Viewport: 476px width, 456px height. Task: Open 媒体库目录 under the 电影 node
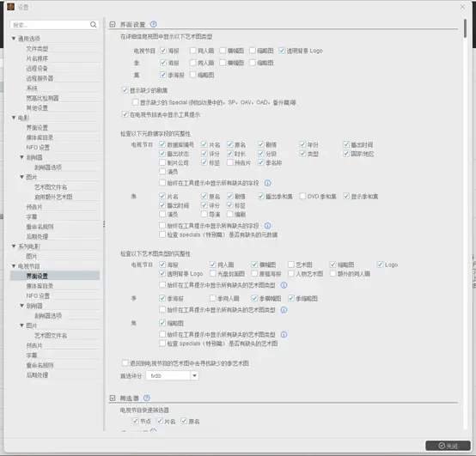pos(40,137)
